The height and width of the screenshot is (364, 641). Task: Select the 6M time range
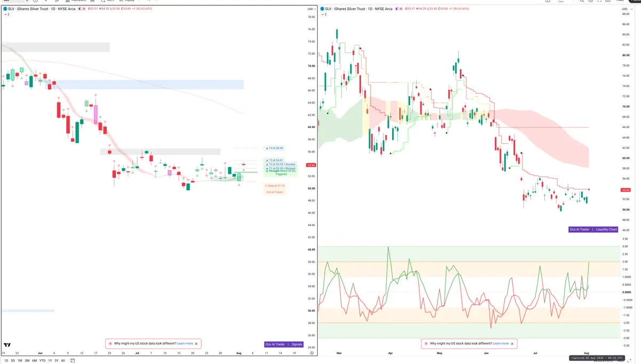pyautogui.click(x=35, y=360)
